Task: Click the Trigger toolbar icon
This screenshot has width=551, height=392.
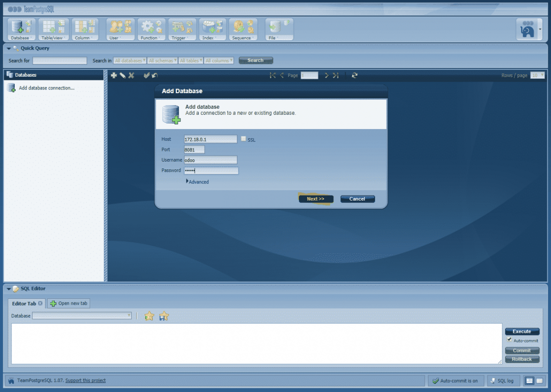Action: [x=182, y=30]
